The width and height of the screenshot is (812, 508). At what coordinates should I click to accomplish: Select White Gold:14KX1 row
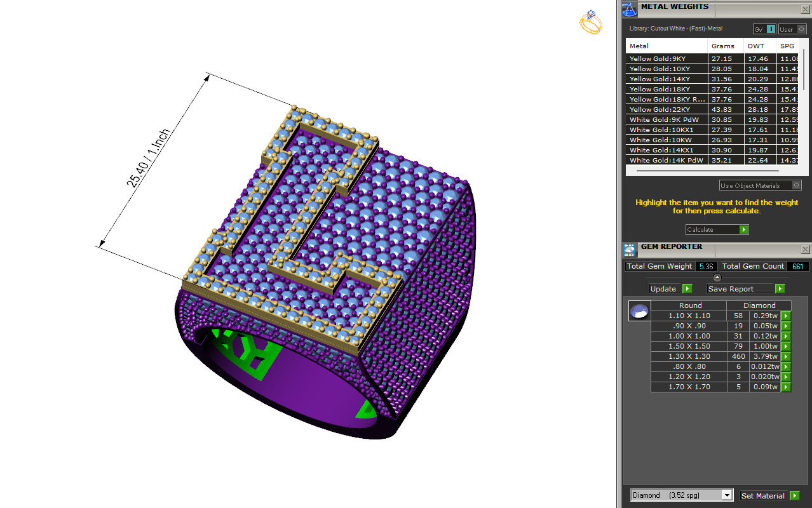[x=712, y=150]
